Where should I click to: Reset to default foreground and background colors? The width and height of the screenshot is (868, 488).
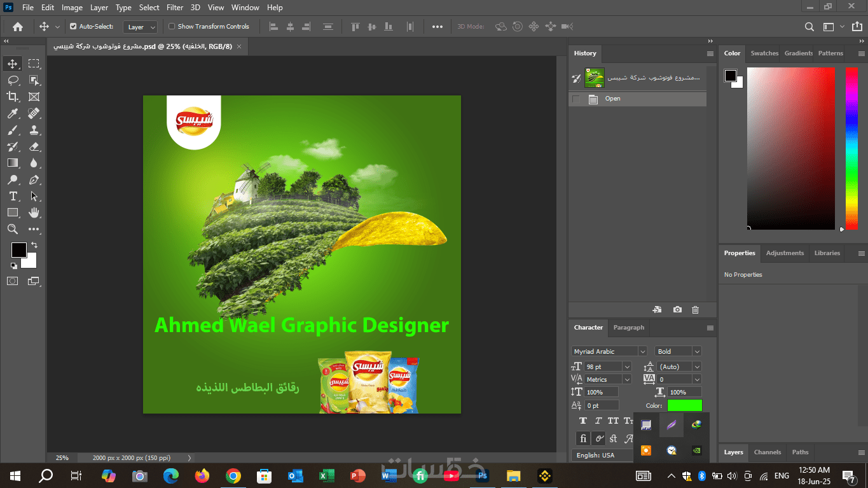[x=14, y=266]
